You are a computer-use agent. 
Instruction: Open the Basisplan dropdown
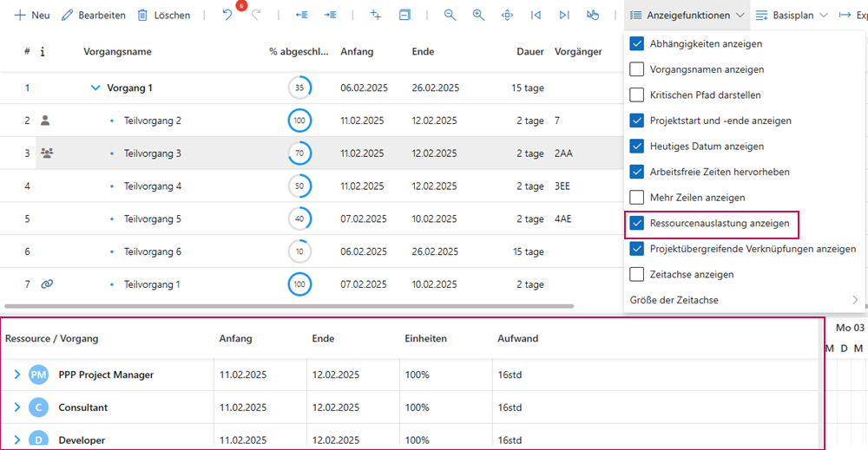click(x=790, y=16)
